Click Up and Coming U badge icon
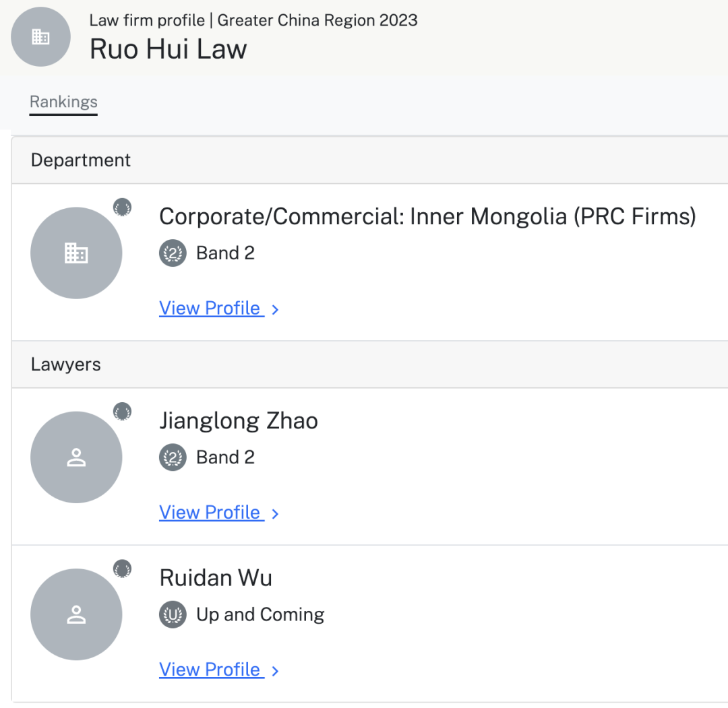 (x=173, y=615)
